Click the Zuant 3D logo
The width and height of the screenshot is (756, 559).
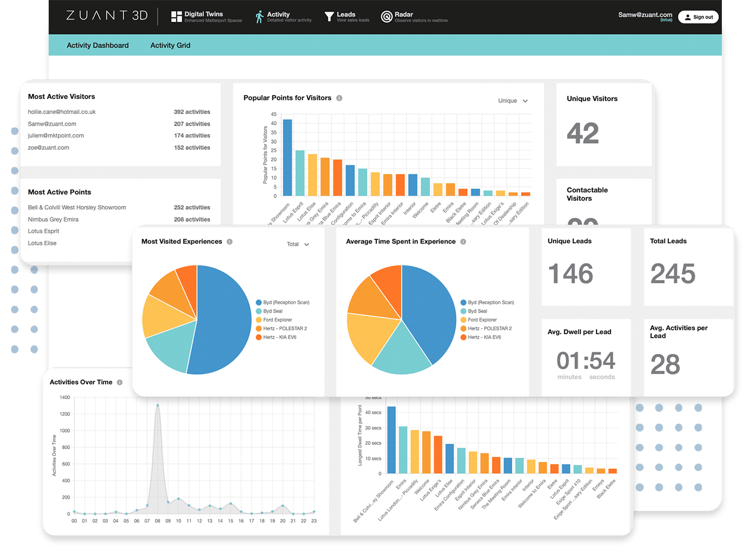107,16
